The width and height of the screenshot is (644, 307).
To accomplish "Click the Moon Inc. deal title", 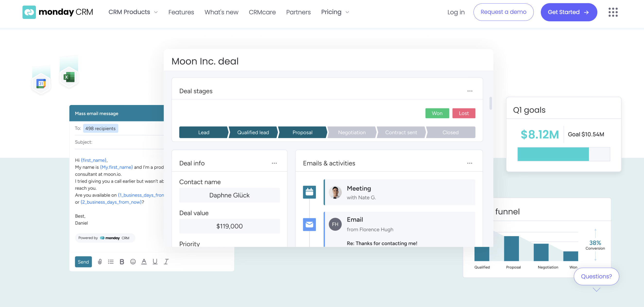I will tap(205, 61).
